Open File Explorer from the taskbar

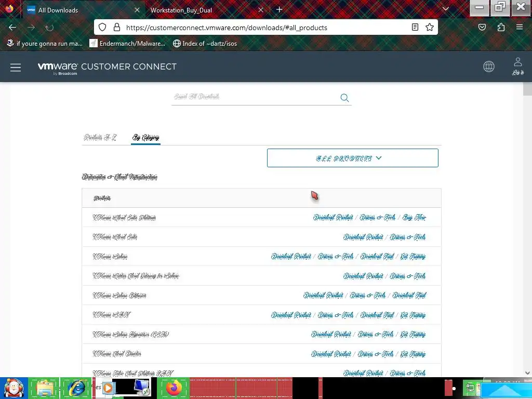(45, 388)
